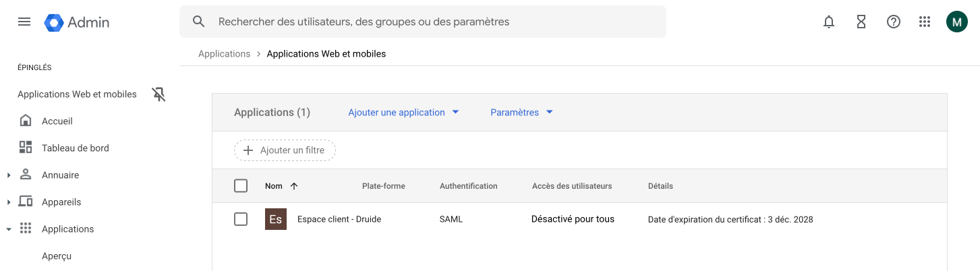The width and height of the screenshot is (980, 271).
Task: Check the Espace client - Druide row
Action: coord(241,219)
